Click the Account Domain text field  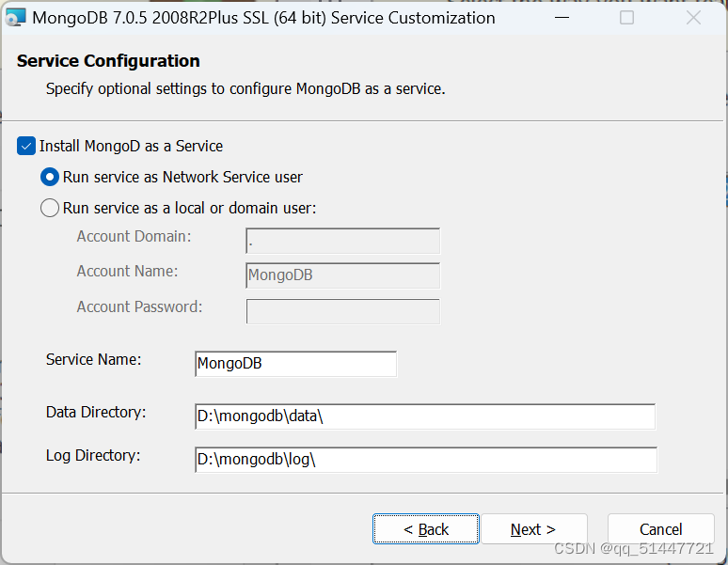point(342,241)
